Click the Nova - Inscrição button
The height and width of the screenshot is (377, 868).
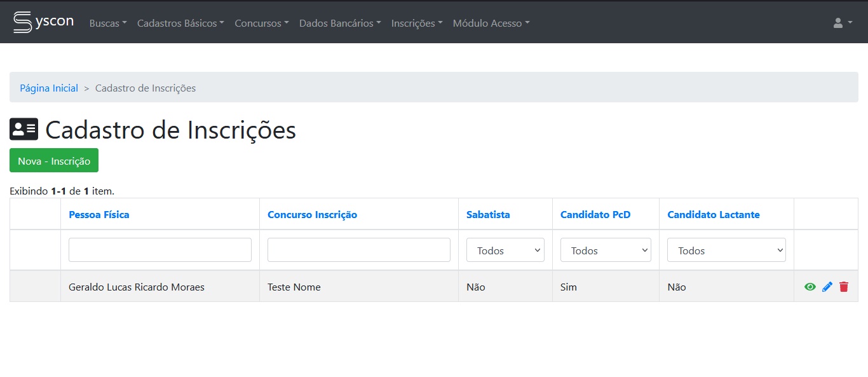point(54,161)
